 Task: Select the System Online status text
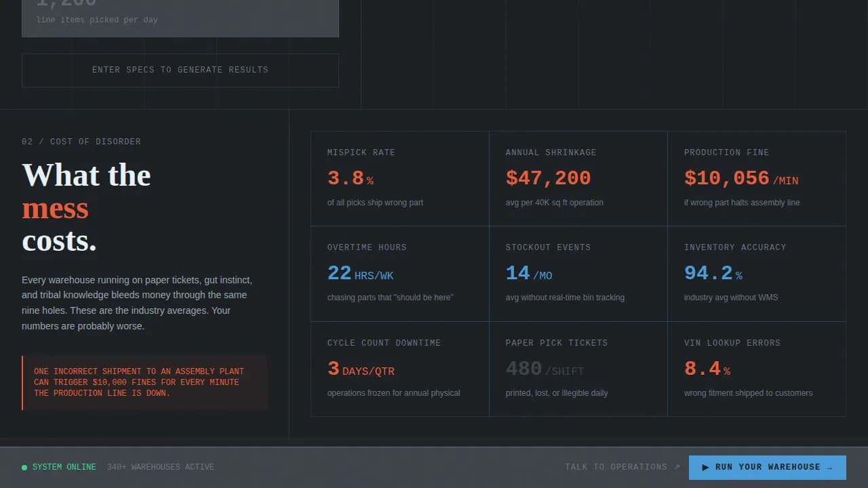click(x=64, y=467)
